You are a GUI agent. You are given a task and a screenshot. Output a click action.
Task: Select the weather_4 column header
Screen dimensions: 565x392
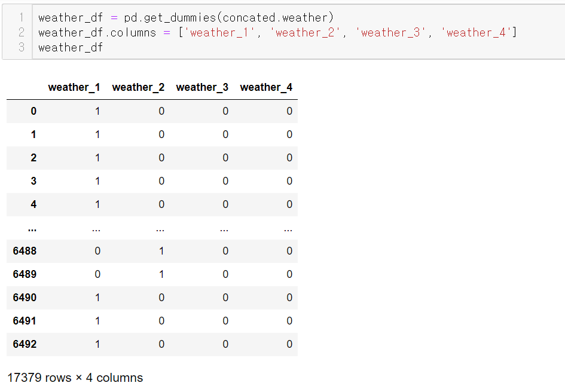(266, 87)
